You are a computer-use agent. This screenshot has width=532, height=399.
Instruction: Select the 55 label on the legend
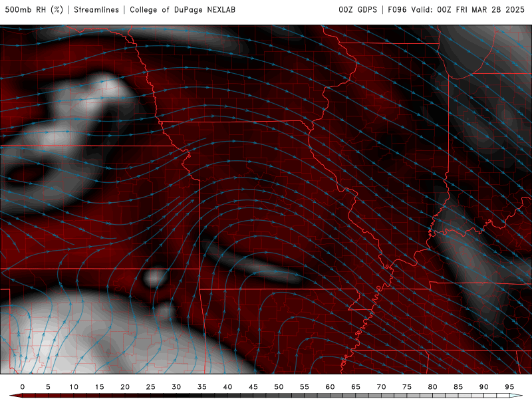[x=305, y=387]
